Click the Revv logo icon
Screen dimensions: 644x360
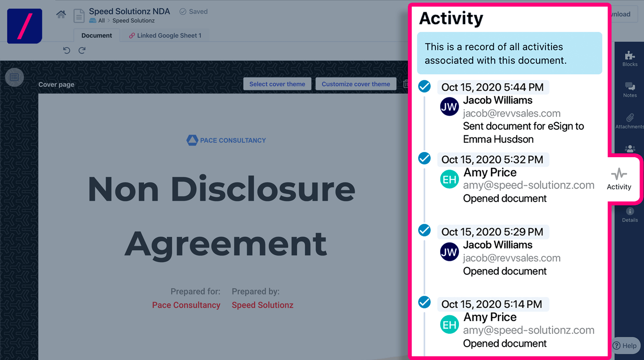pos(25,26)
